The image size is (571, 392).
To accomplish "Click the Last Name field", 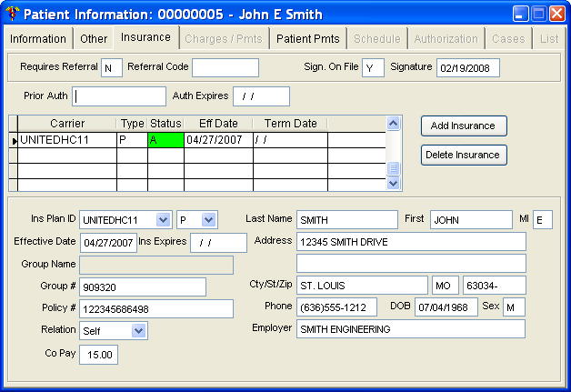I will tap(347, 220).
